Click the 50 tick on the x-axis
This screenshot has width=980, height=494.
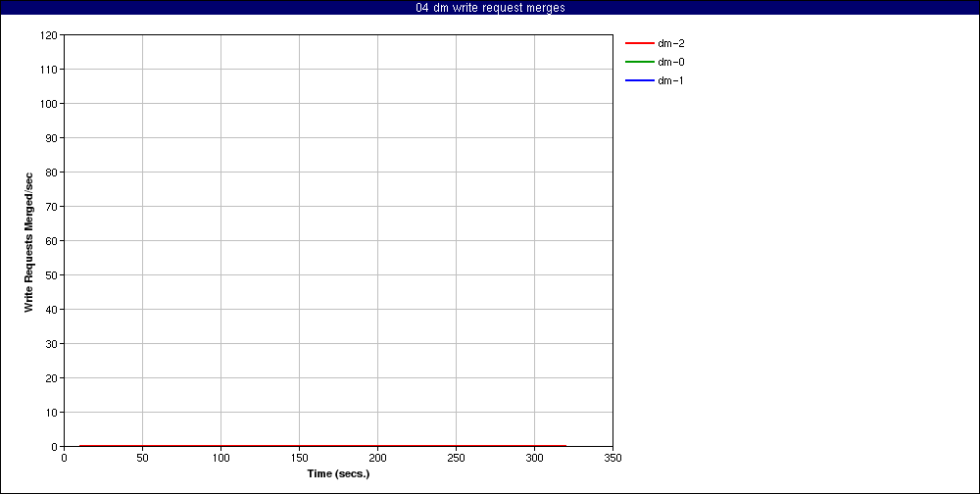(142, 457)
